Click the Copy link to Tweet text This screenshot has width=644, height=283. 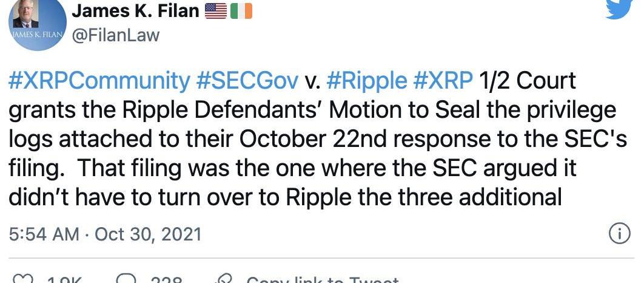[x=323, y=281]
